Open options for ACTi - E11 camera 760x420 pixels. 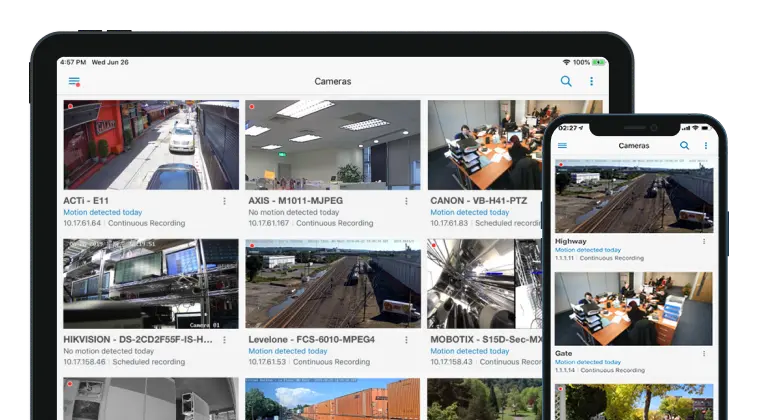click(x=224, y=201)
